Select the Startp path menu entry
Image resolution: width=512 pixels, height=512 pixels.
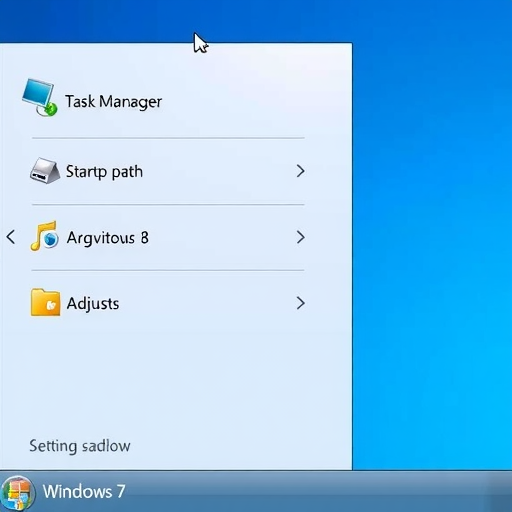[168, 171]
